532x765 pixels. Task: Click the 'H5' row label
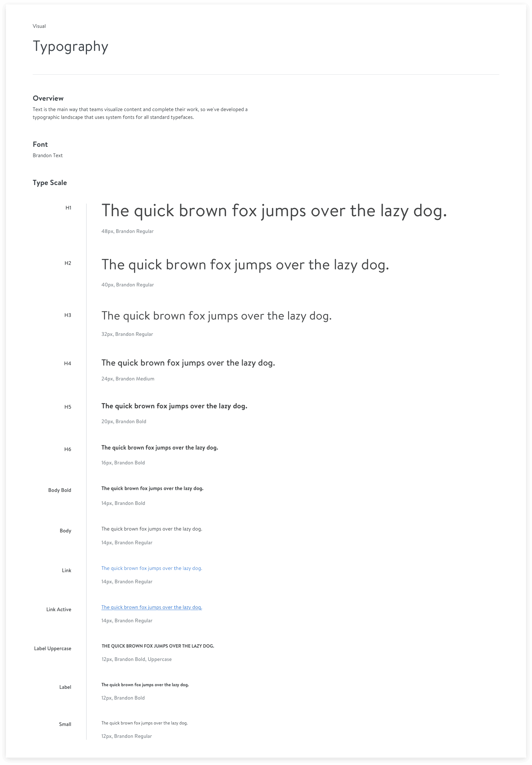point(68,407)
